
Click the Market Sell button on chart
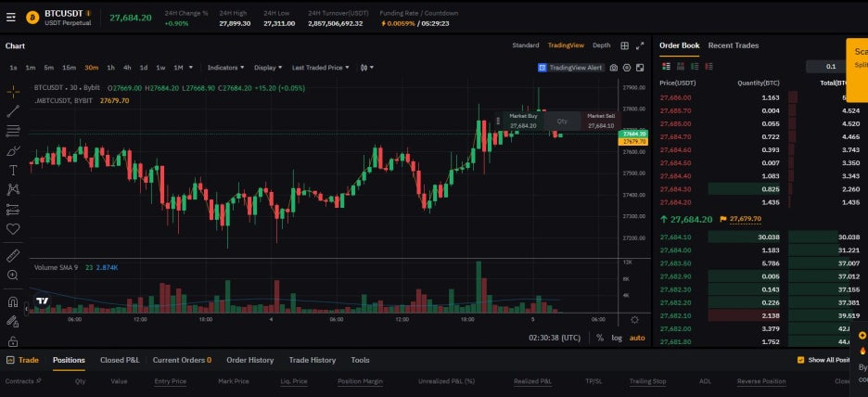601,121
